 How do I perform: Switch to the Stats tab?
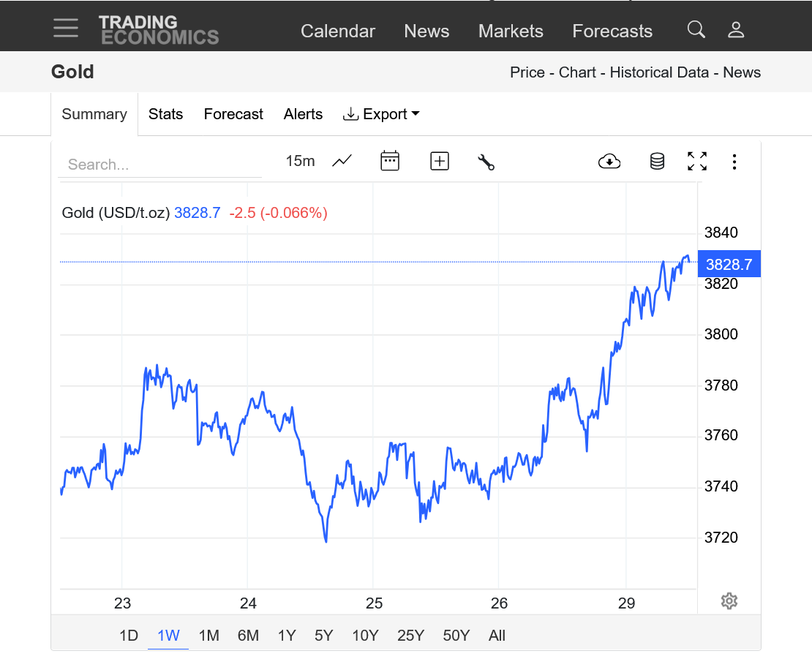(x=165, y=114)
